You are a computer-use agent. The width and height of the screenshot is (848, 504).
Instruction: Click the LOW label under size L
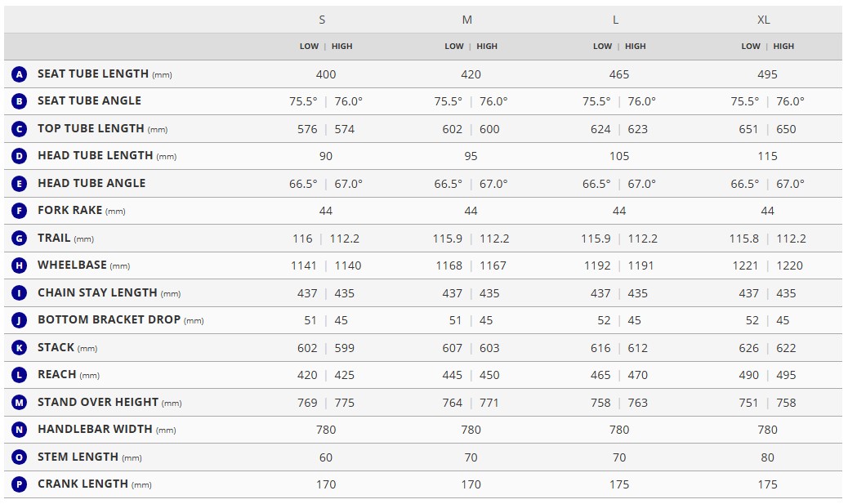602,47
